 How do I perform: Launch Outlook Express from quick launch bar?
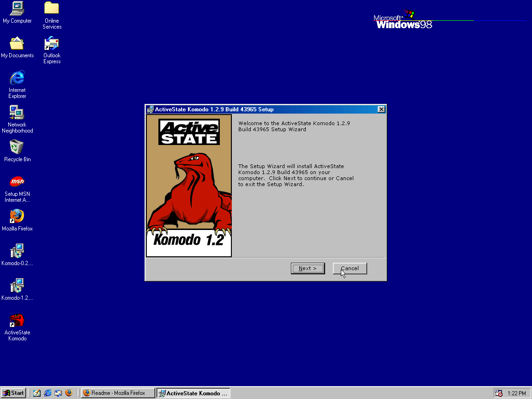[58, 393]
